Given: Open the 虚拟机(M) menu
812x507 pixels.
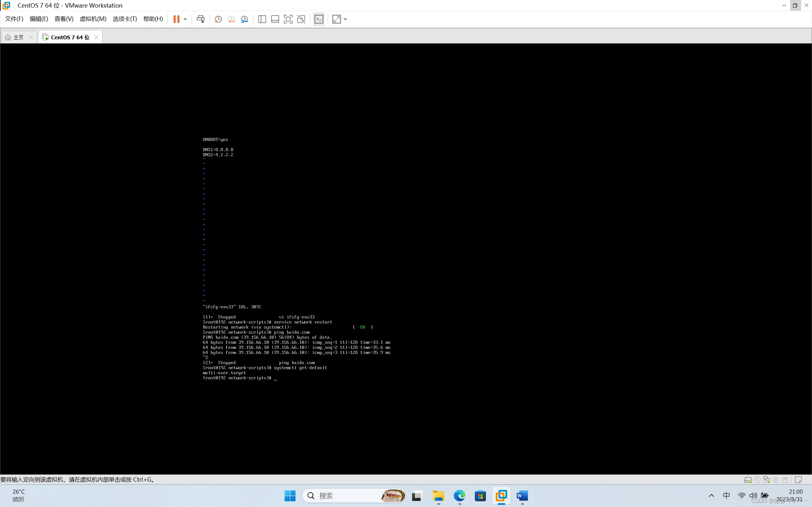Looking at the screenshot, I should click(93, 19).
